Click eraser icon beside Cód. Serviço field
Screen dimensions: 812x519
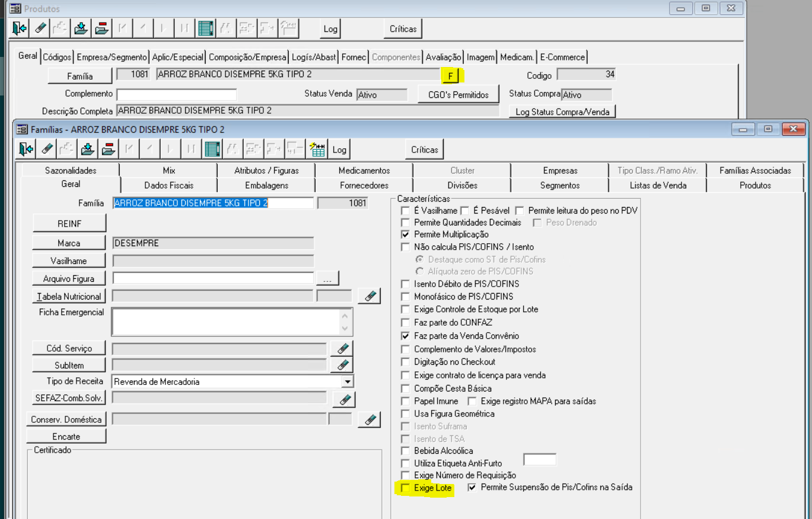click(x=343, y=348)
